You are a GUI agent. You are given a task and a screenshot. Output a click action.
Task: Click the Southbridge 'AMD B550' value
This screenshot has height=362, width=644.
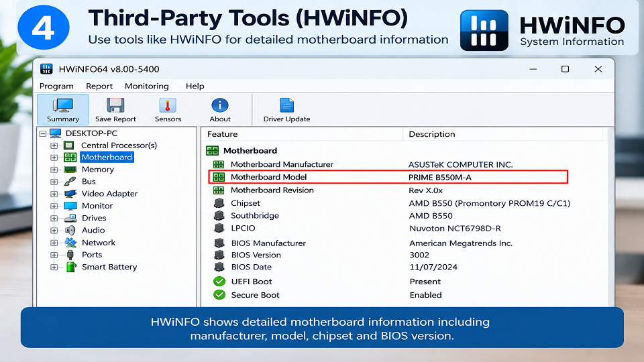click(431, 215)
